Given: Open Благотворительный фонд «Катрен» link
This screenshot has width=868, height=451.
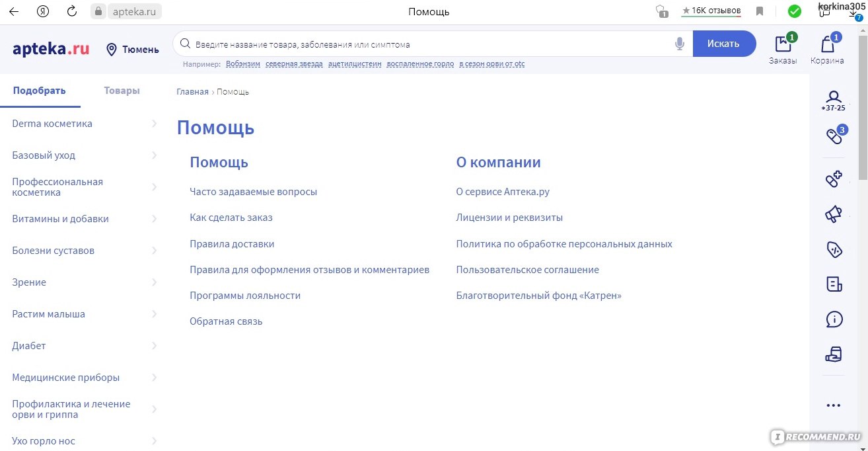Looking at the screenshot, I should pos(538,296).
